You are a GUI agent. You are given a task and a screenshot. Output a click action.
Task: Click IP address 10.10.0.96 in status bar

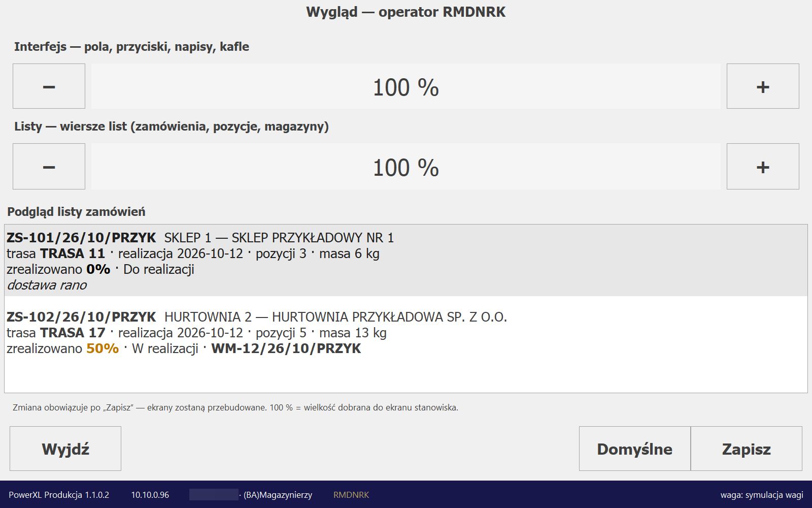pyautogui.click(x=150, y=495)
